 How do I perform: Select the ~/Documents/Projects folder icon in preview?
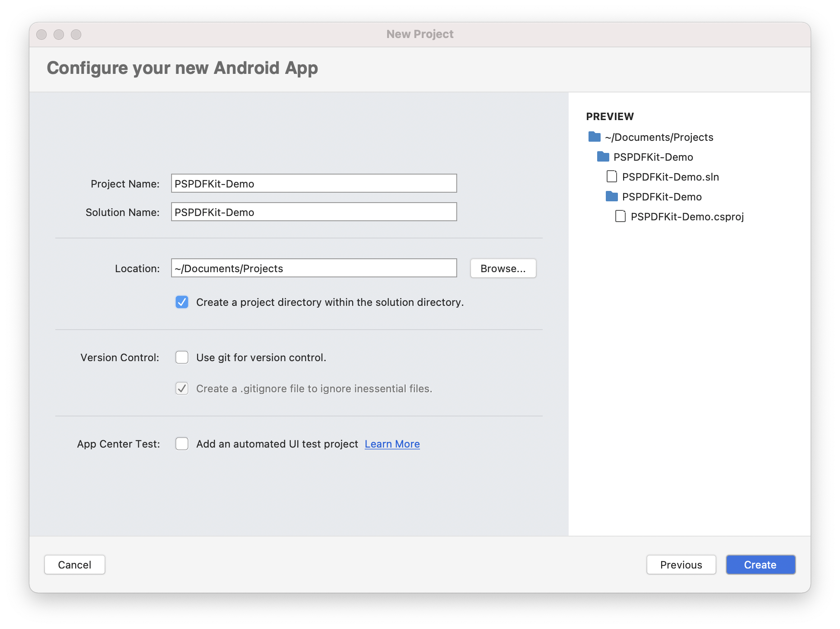[595, 137]
